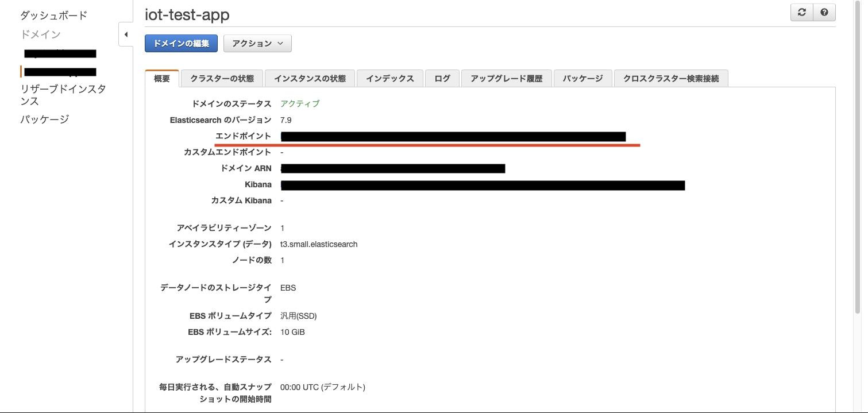Open the インスタンスの状態 tab
The image size is (868, 413).
[x=310, y=79]
